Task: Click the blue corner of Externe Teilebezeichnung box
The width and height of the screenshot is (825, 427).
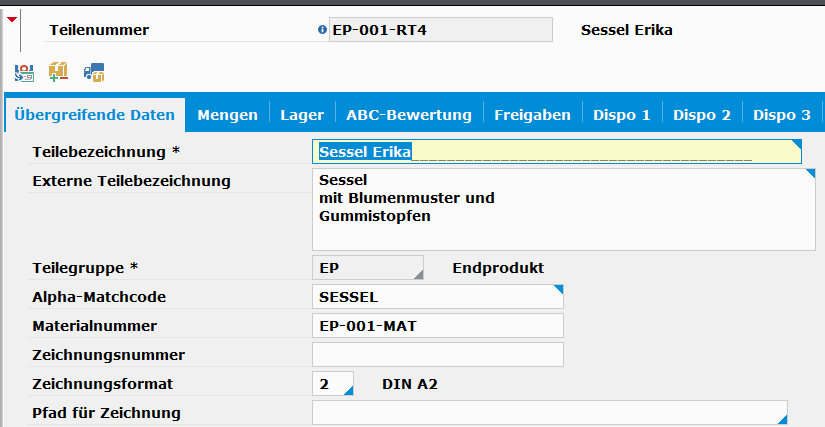Action: 810,173
